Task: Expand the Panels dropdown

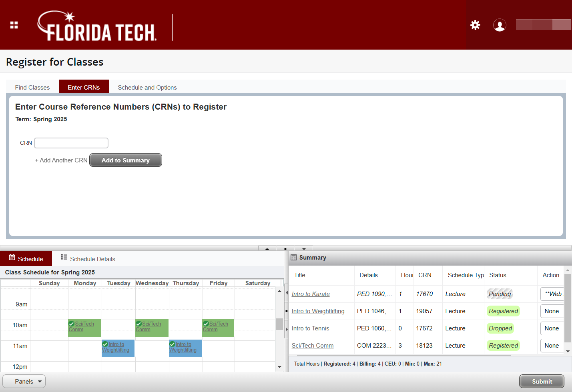Action: [24, 381]
